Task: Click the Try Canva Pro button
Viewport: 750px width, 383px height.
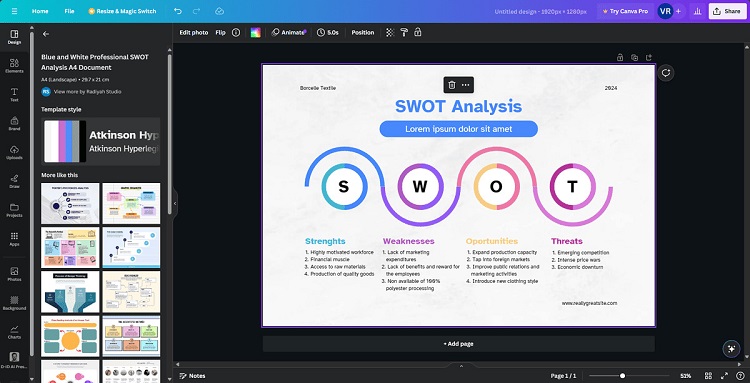Action: tap(625, 11)
